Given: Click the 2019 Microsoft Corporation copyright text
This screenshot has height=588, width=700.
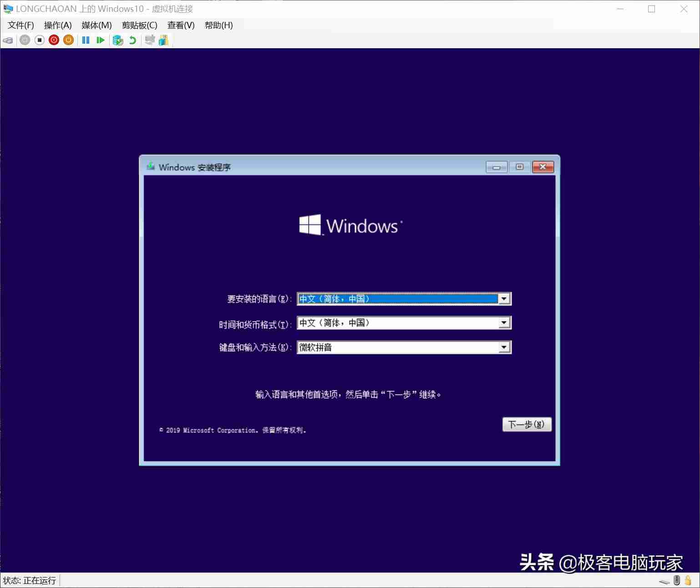Looking at the screenshot, I should pyautogui.click(x=233, y=430).
